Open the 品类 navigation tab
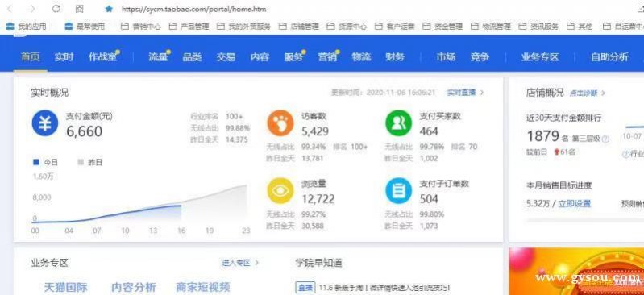This screenshot has width=644, height=295. point(192,57)
